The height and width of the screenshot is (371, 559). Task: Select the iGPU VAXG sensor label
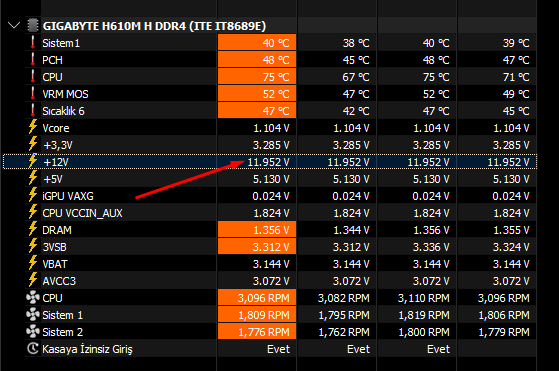(68, 196)
